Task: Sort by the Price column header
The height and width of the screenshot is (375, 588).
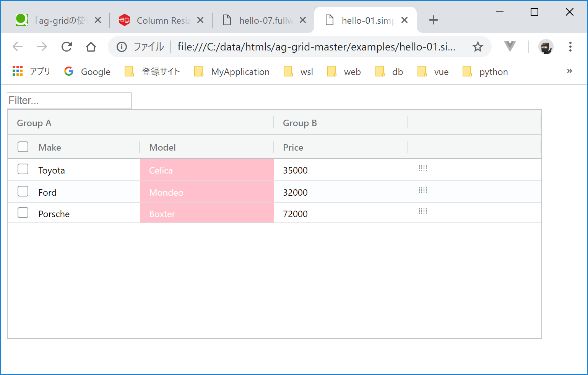Action: click(x=293, y=148)
